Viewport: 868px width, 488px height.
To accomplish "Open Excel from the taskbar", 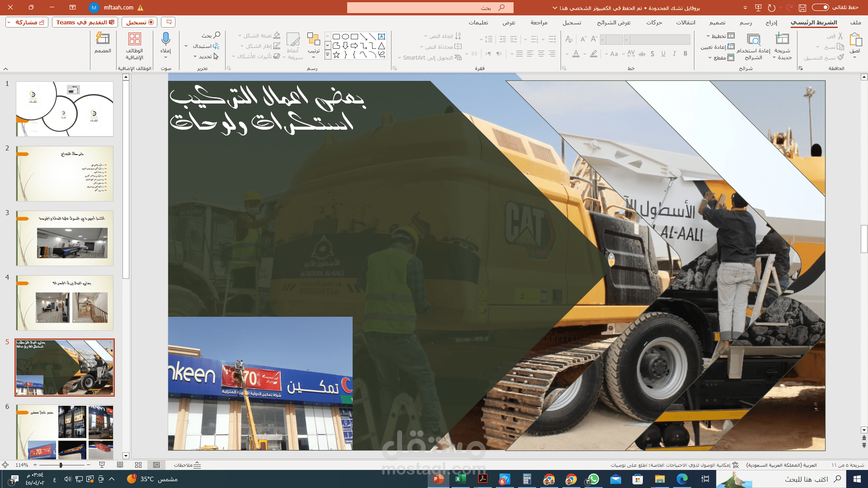I will 460,479.
